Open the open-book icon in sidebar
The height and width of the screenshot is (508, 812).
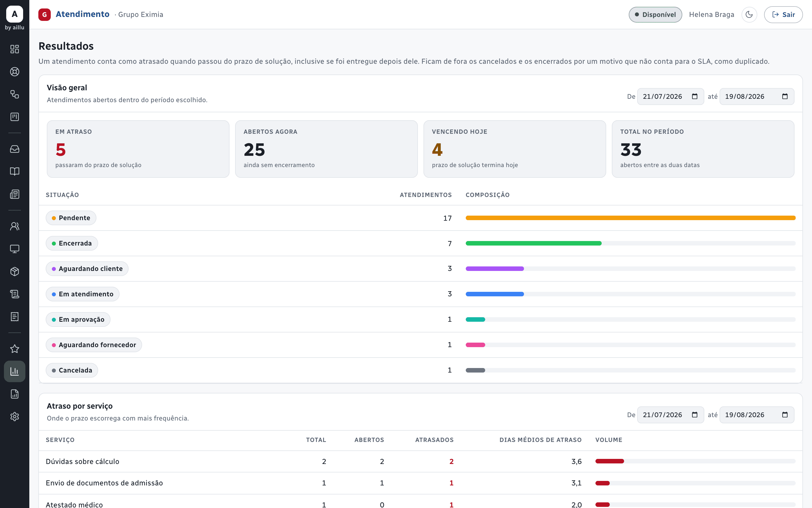pyautogui.click(x=14, y=171)
